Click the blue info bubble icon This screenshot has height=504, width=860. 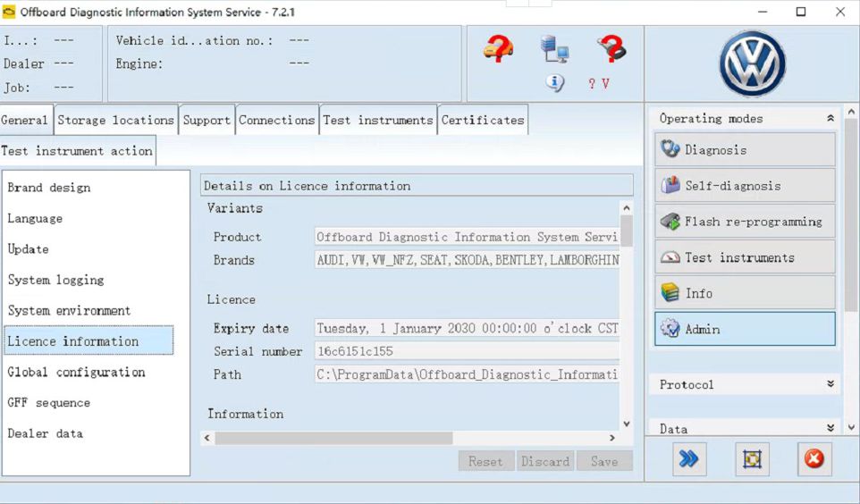point(554,83)
